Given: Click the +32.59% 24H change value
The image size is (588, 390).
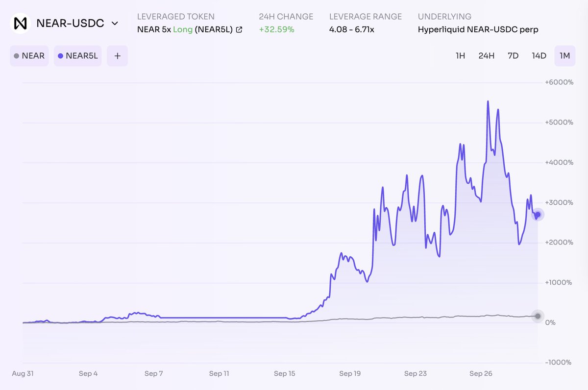Looking at the screenshot, I should pyautogui.click(x=277, y=29).
